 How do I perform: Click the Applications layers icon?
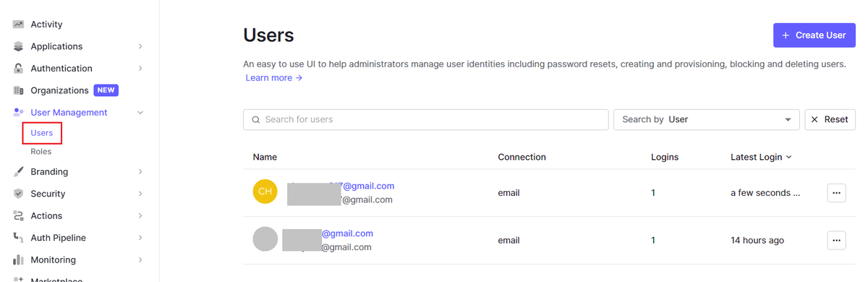coord(19,46)
